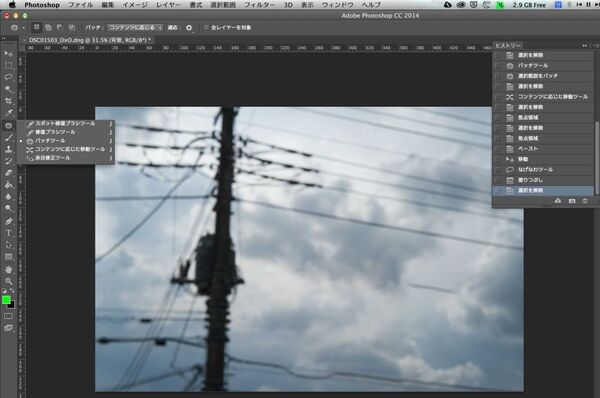600x398 pixels.
Task: Select the Type tool
Action: (x=8, y=233)
